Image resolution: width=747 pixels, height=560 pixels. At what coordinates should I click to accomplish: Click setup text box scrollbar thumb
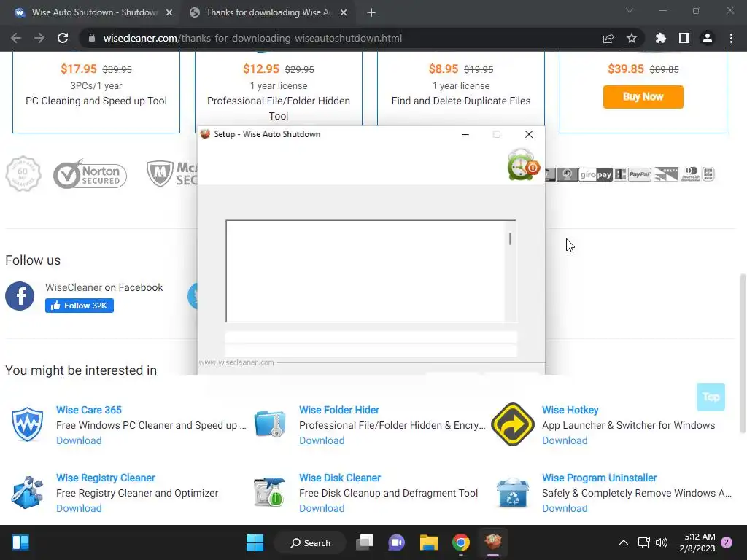point(510,238)
